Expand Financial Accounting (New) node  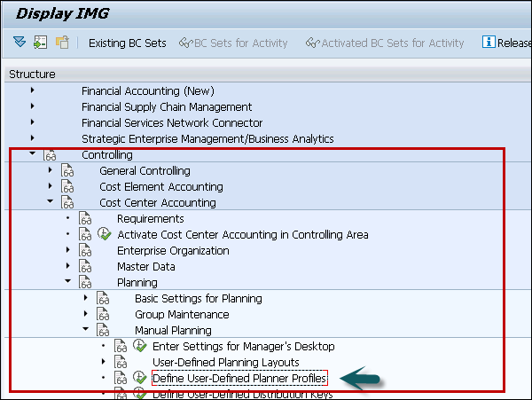point(33,90)
